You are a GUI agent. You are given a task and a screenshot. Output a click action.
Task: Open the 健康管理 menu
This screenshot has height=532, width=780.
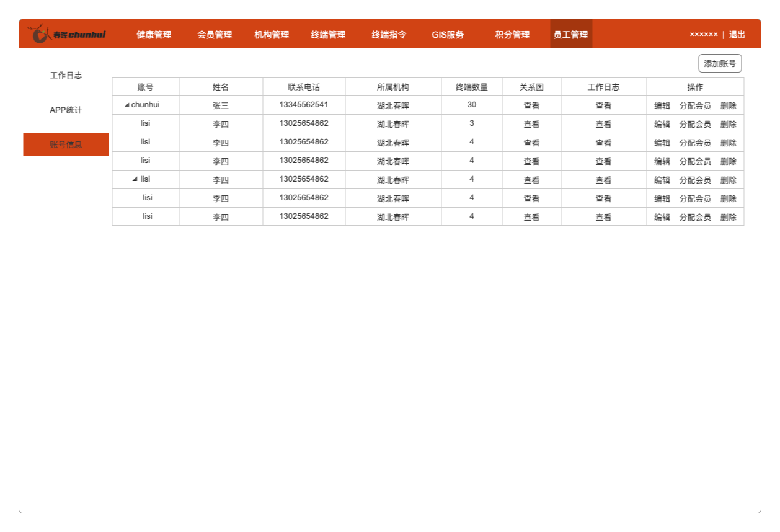tap(154, 35)
